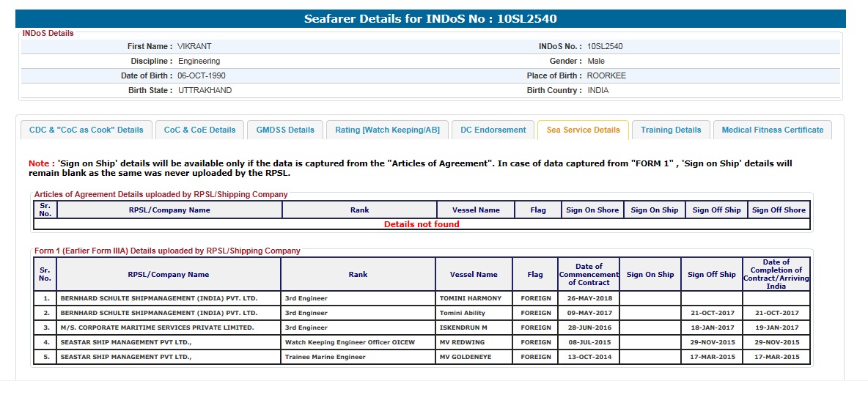Open the GMDSS Details tab

[285, 130]
